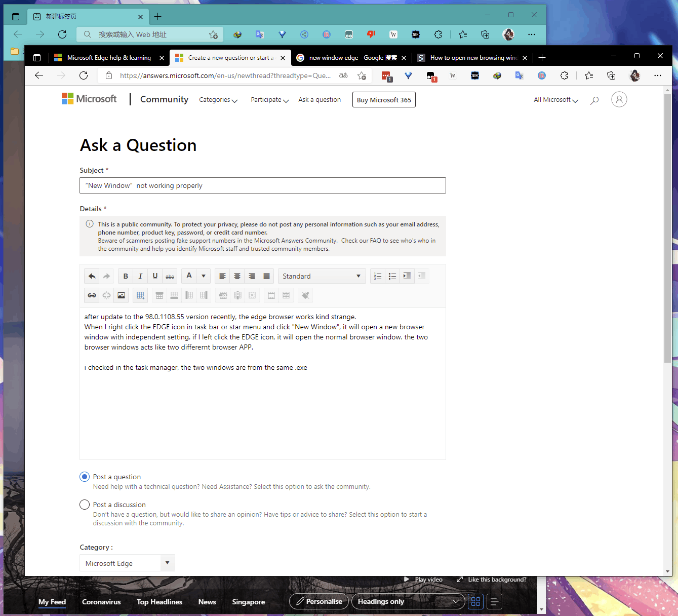Click the Ask a question link

pyautogui.click(x=320, y=100)
